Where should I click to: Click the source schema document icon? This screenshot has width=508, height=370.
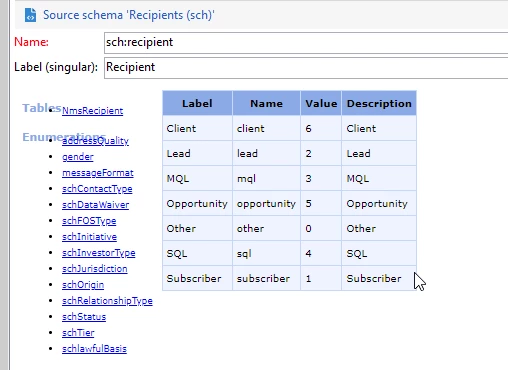(x=30, y=15)
